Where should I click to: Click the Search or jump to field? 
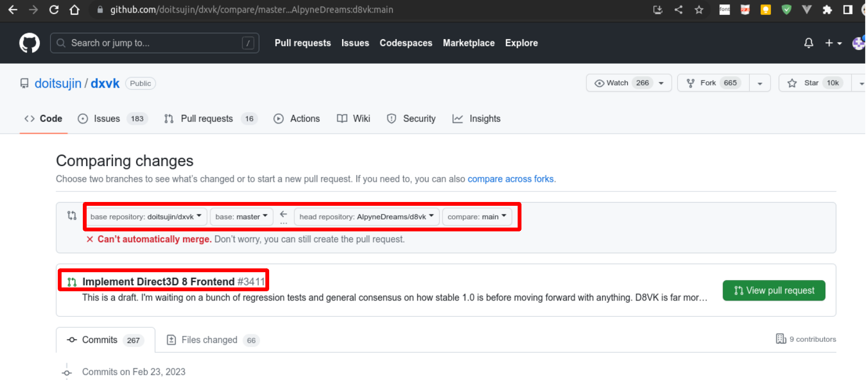155,43
